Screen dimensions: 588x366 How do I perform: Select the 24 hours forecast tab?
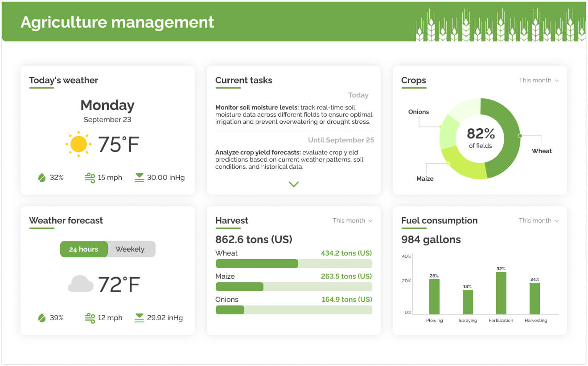point(84,249)
